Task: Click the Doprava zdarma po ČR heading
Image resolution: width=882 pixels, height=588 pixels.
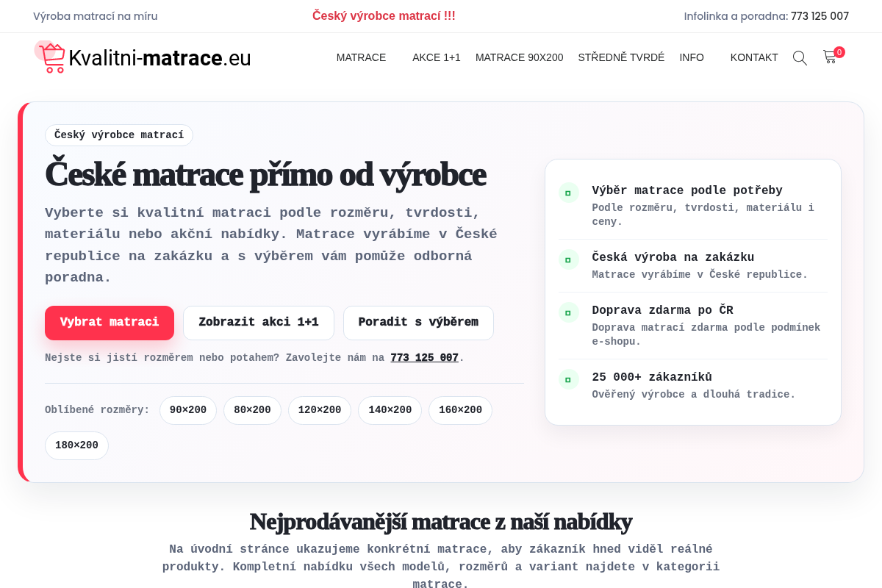Action: click(x=662, y=310)
